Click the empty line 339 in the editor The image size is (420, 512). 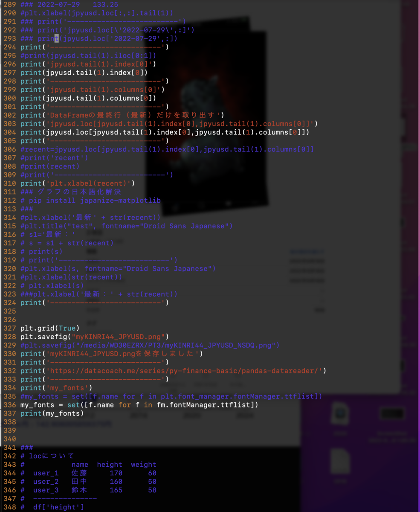click(x=43, y=431)
